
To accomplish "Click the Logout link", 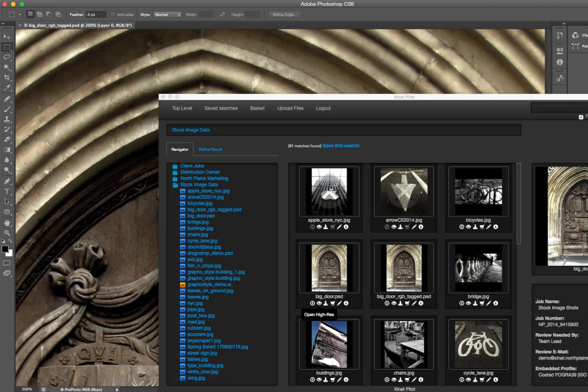I will [x=323, y=108].
